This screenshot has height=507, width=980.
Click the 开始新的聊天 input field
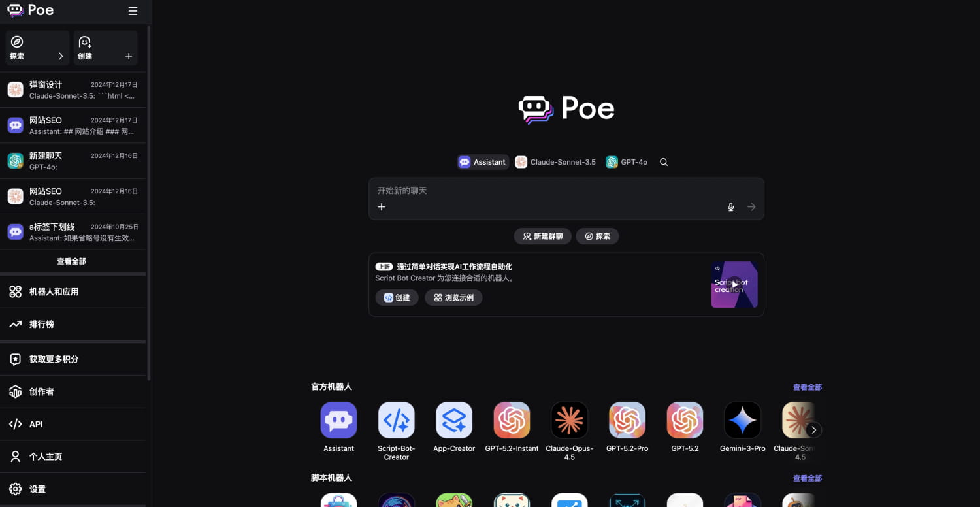pyautogui.click(x=562, y=191)
